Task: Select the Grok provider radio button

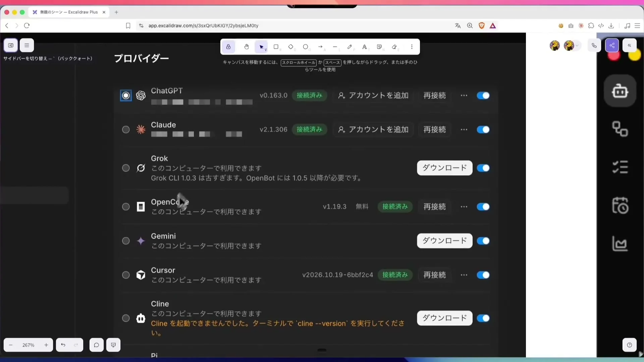Action: click(x=126, y=168)
